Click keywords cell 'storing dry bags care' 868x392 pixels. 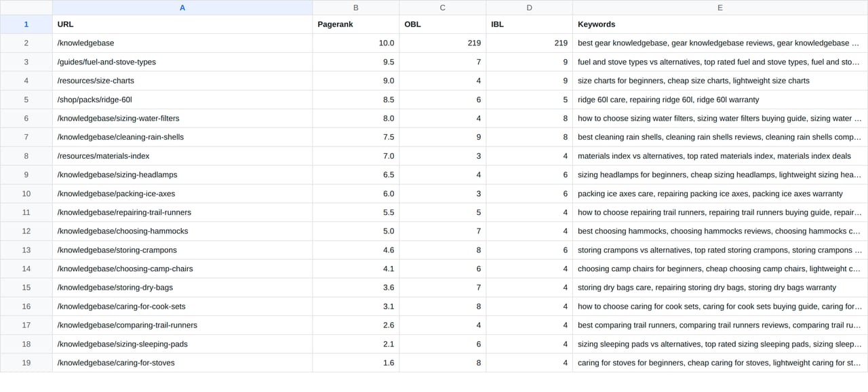720,288
